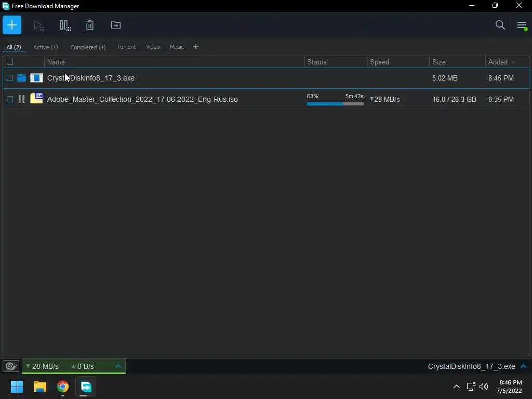
Task: Open the Windows Start menu
Action: coord(17,387)
